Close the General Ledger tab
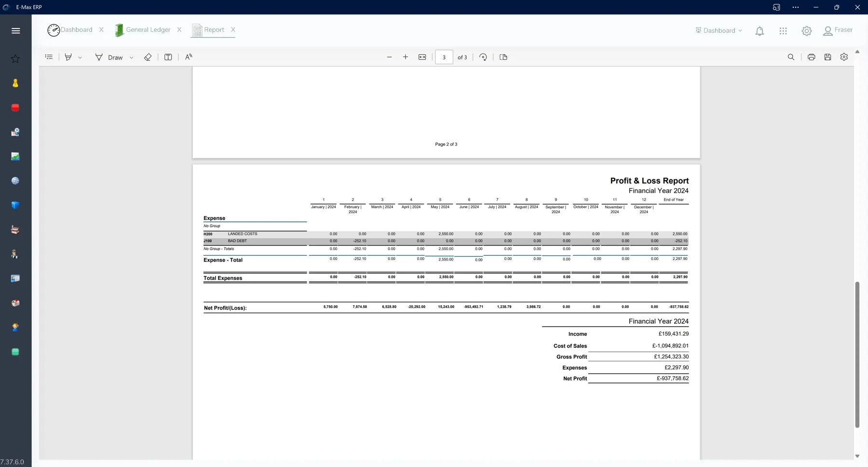Viewport: 868px width, 467px height. (179, 30)
